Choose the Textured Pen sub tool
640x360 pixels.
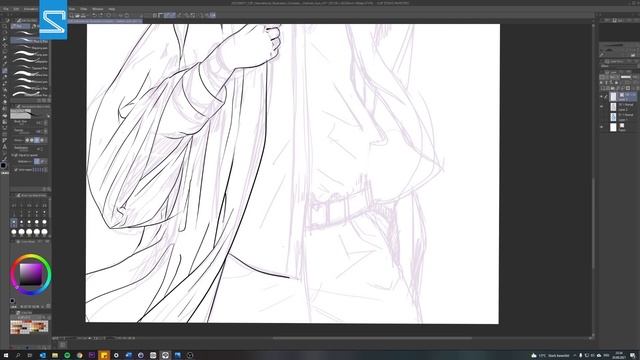pyautogui.click(x=30, y=68)
